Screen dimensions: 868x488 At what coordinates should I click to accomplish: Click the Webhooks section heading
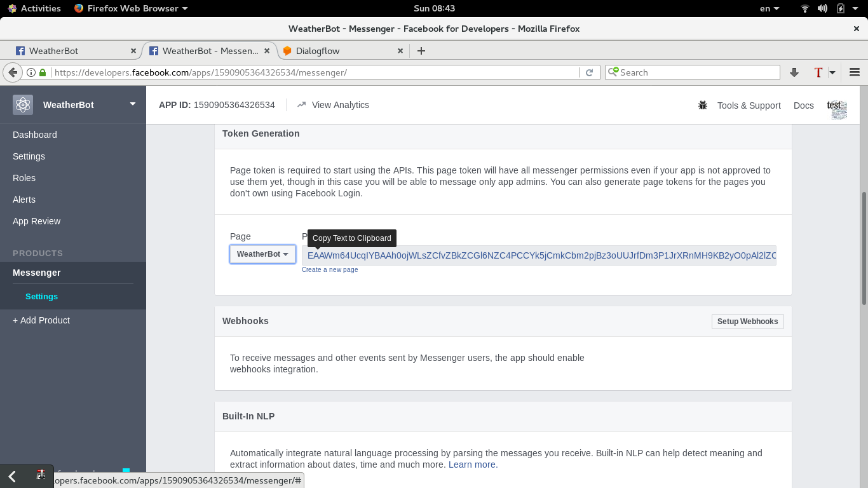pyautogui.click(x=245, y=321)
